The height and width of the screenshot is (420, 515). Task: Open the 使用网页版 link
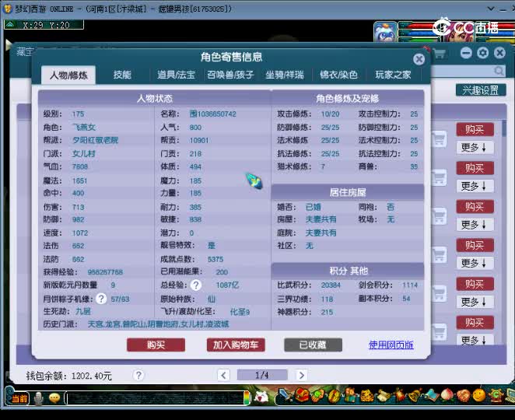(391, 345)
